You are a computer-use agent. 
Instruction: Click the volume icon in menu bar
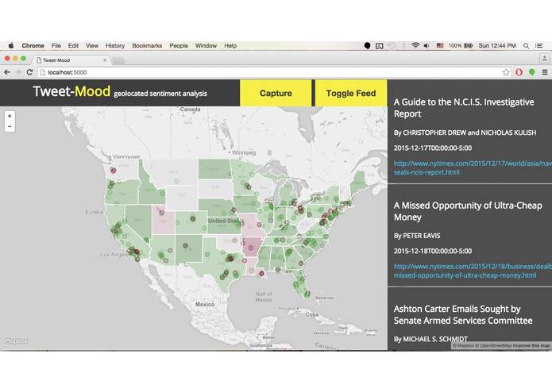(427, 46)
